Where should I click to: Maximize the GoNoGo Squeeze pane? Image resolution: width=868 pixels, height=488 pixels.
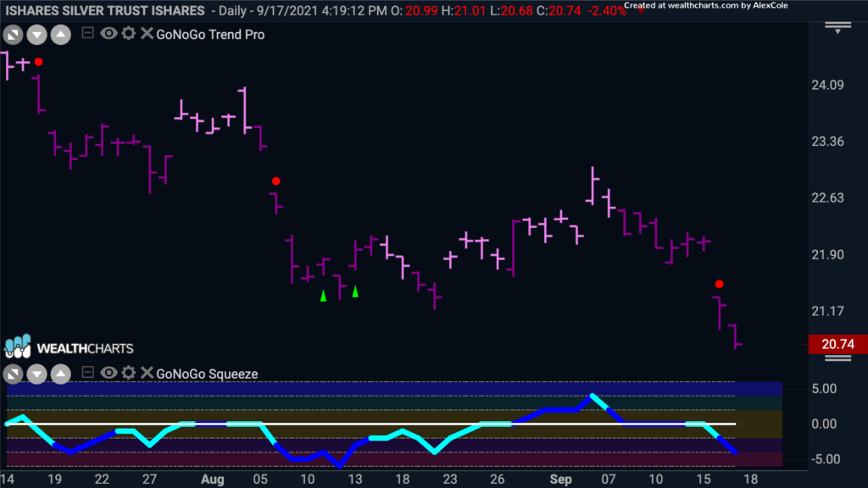pyautogui.click(x=13, y=374)
